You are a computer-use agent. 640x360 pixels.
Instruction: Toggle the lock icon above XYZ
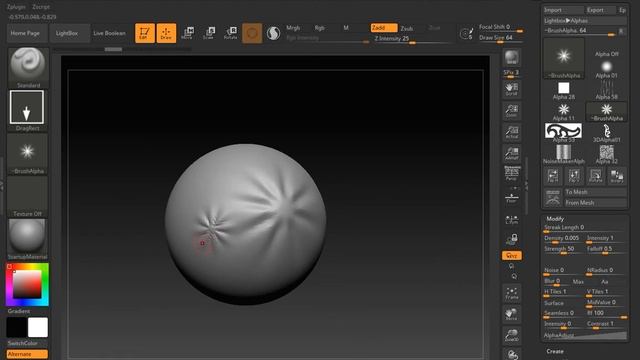(x=511, y=239)
